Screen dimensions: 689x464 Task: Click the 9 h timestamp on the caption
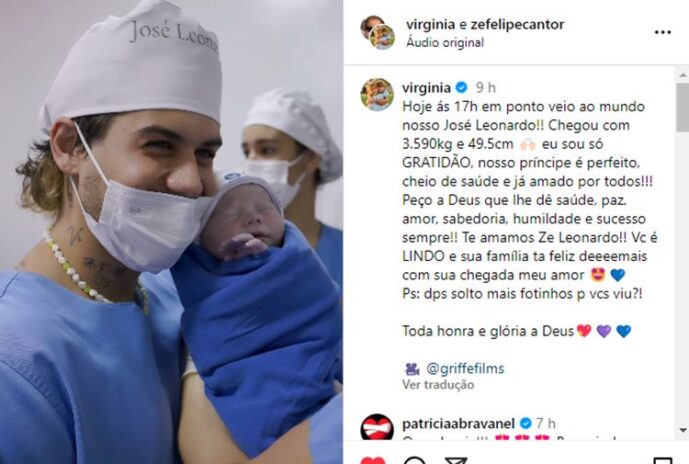tap(486, 87)
